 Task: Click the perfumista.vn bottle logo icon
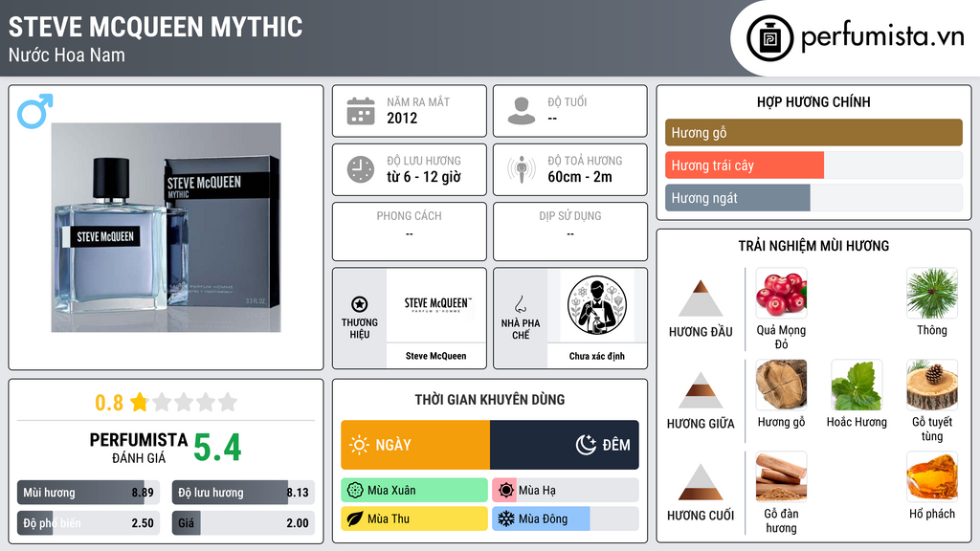(769, 38)
